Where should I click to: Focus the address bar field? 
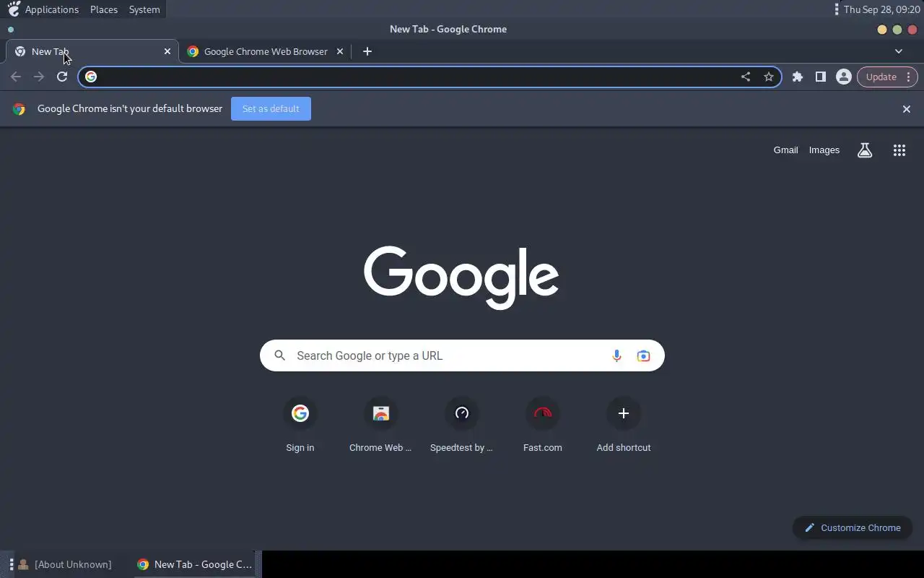click(x=430, y=77)
